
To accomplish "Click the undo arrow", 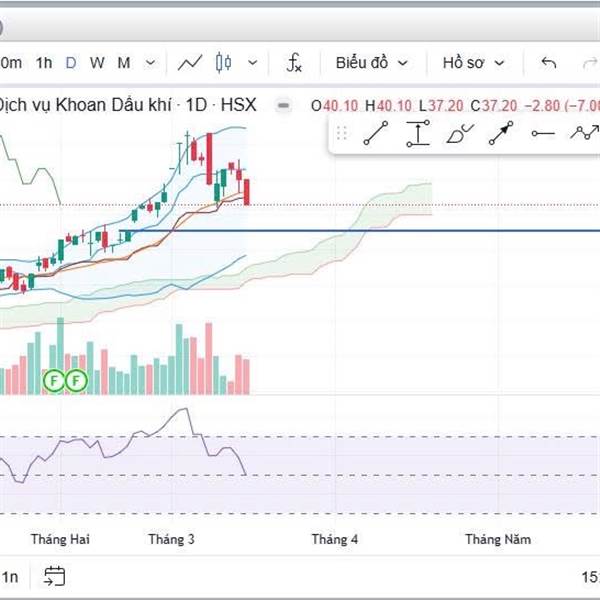I will pos(548,63).
